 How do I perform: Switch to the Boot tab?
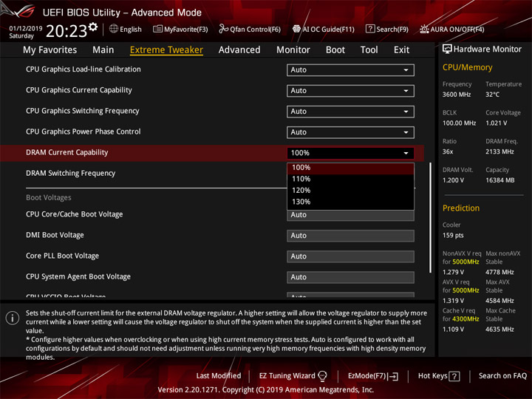(x=335, y=50)
